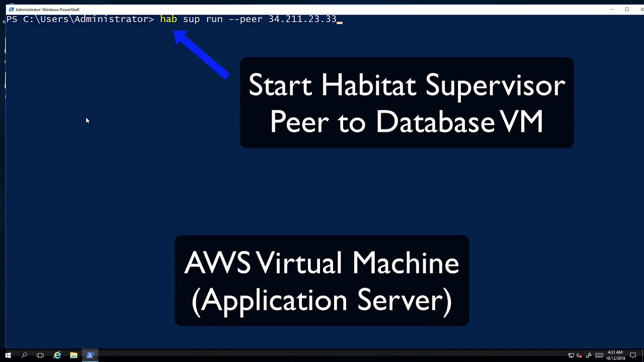
Task: Click the 'PS C:\Users\Administrator>' prompt
Action: (80, 19)
